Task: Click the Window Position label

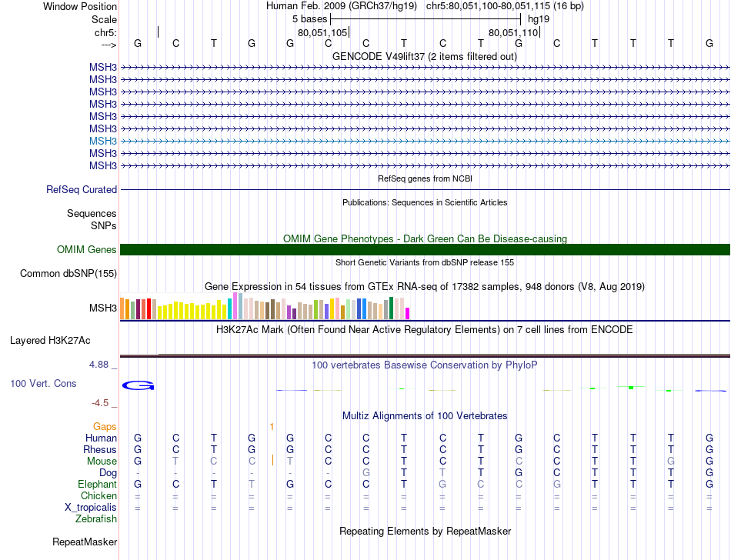Action: point(80,6)
